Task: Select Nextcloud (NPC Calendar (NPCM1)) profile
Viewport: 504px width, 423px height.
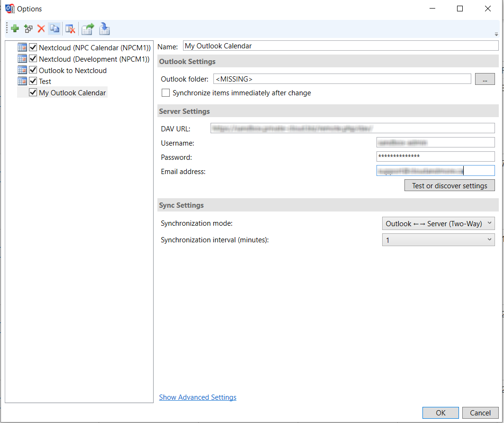Action: point(94,47)
